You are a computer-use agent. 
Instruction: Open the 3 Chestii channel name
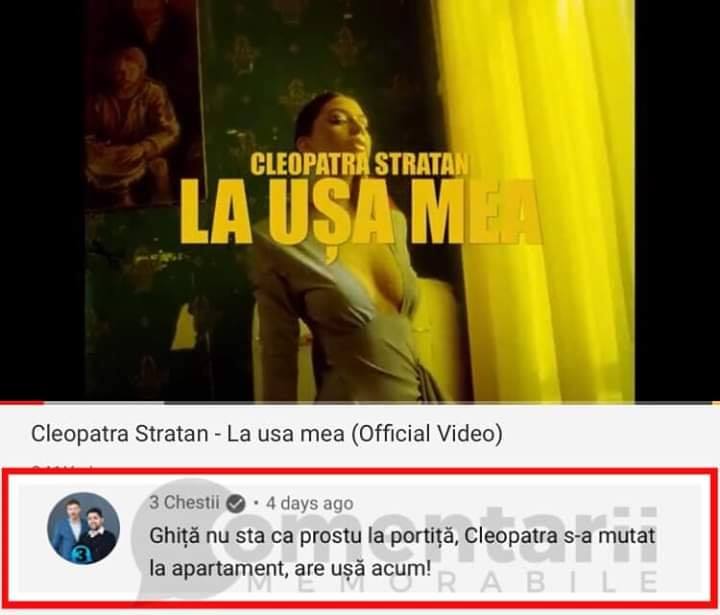pos(184,502)
